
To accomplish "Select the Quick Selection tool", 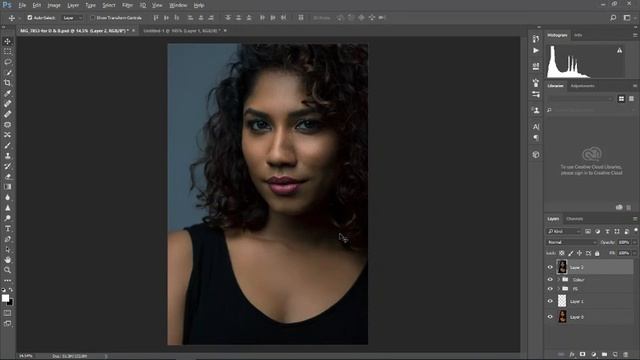I will click(x=7, y=73).
